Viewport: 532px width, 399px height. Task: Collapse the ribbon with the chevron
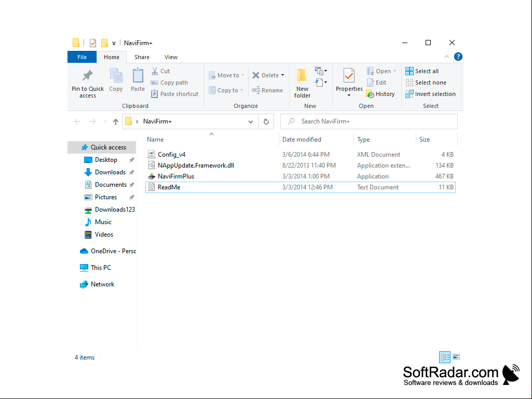[x=446, y=57]
